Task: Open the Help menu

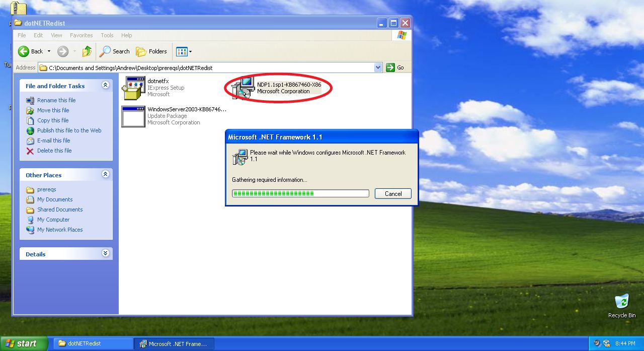Action: pyautogui.click(x=127, y=35)
